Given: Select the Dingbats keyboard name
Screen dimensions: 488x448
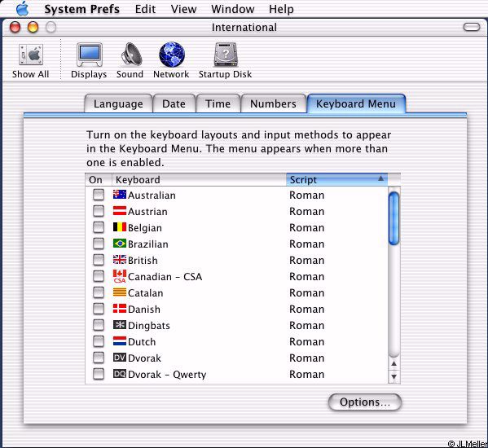Looking at the screenshot, I should [x=149, y=326].
